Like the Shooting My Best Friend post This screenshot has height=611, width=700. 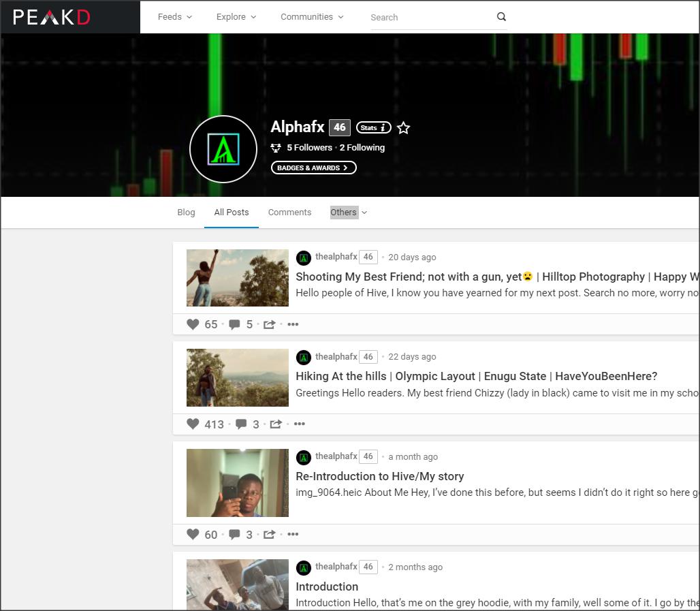click(193, 324)
